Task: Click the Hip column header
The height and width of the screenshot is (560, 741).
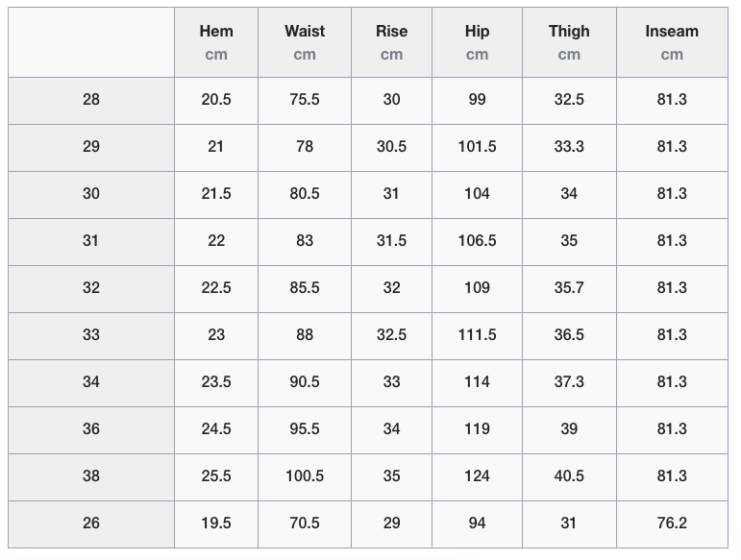Action: [x=477, y=32]
